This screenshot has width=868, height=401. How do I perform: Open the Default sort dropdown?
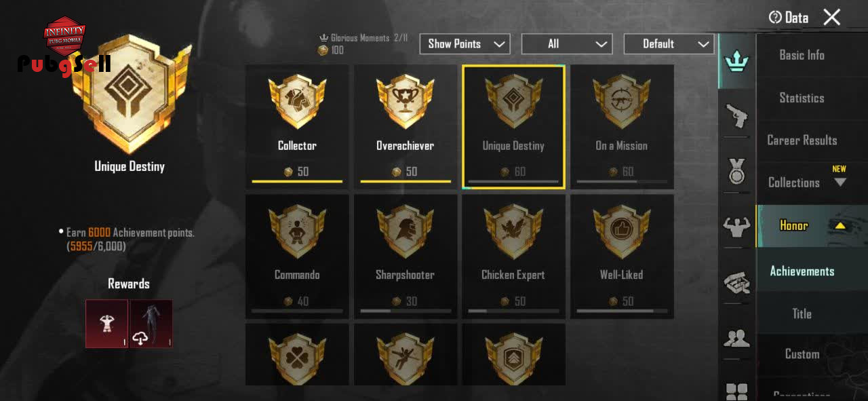click(x=669, y=44)
